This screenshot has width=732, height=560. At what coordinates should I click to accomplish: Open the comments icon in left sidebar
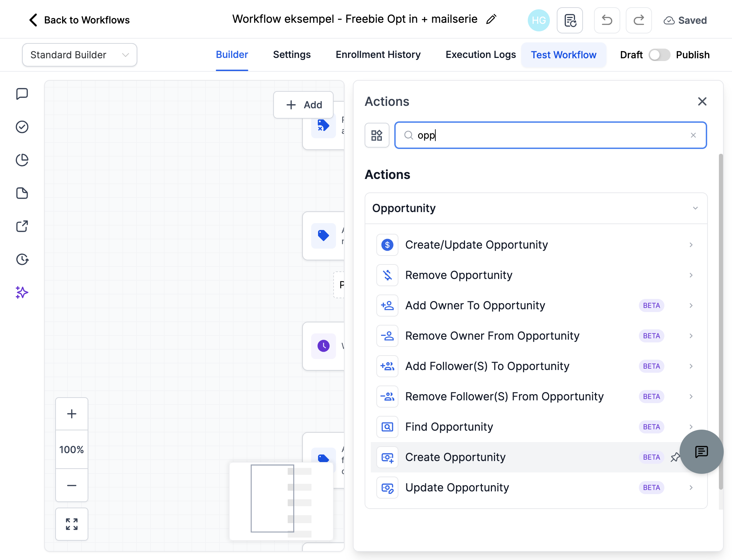point(22,94)
